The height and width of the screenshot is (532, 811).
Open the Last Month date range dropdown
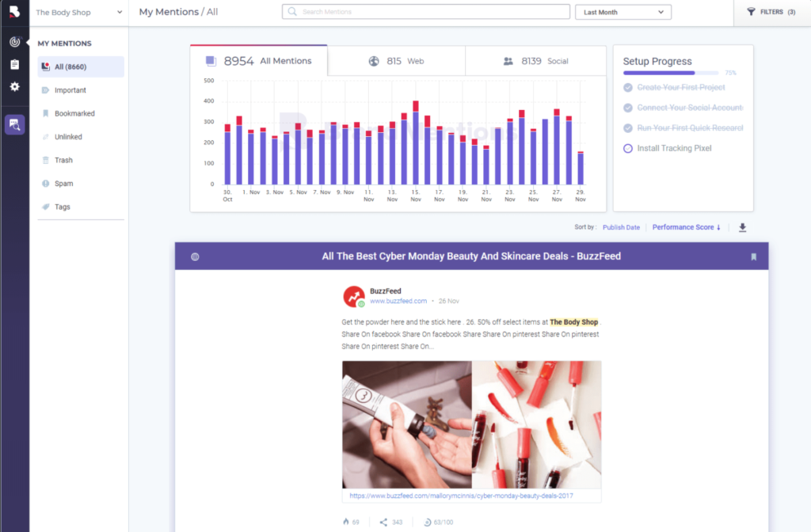[623, 12]
